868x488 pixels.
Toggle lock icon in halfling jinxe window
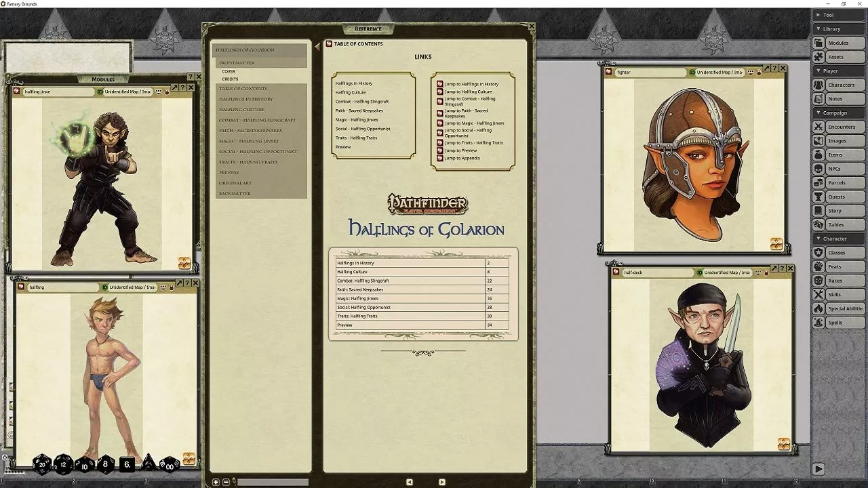(x=166, y=91)
